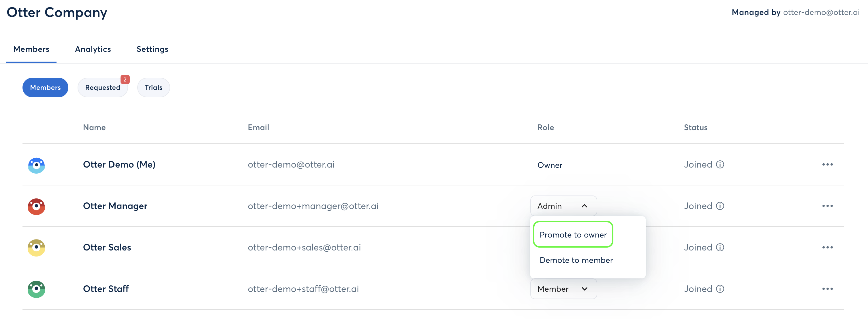Open three-dot menu for Otter Manager row
868x319 pixels.
click(827, 206)
